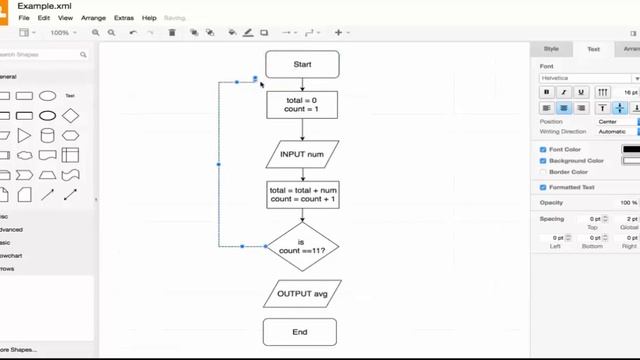Image resolution: width=640 pixels, height=360 pixels.
Task: Open the Help menu
Action: (149, 18)
